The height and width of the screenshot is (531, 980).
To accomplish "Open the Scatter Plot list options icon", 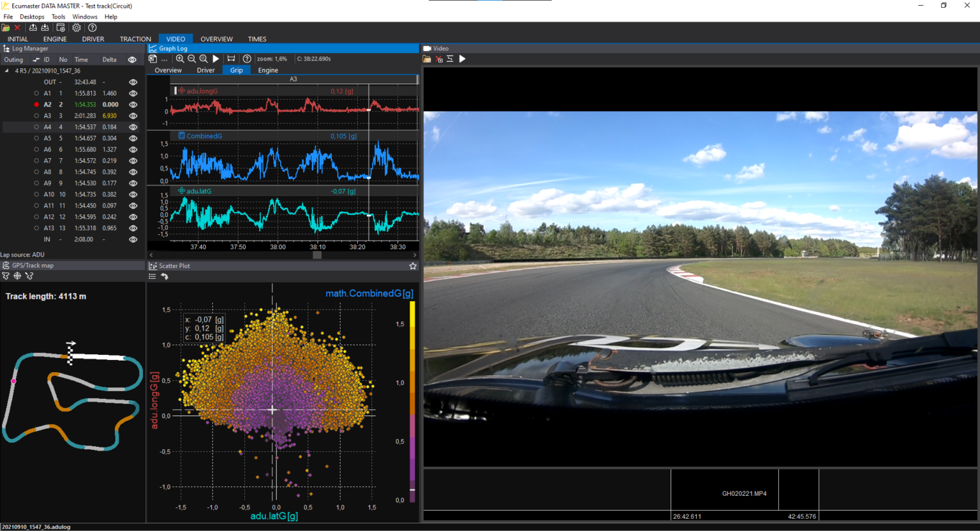I will [152, 276].
